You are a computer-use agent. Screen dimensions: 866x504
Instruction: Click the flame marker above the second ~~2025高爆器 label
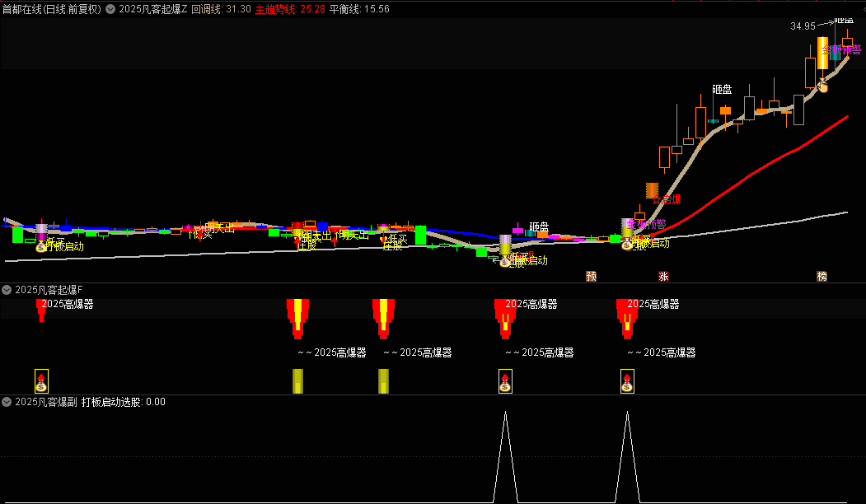pyautogui.click(x=383, y=319)
